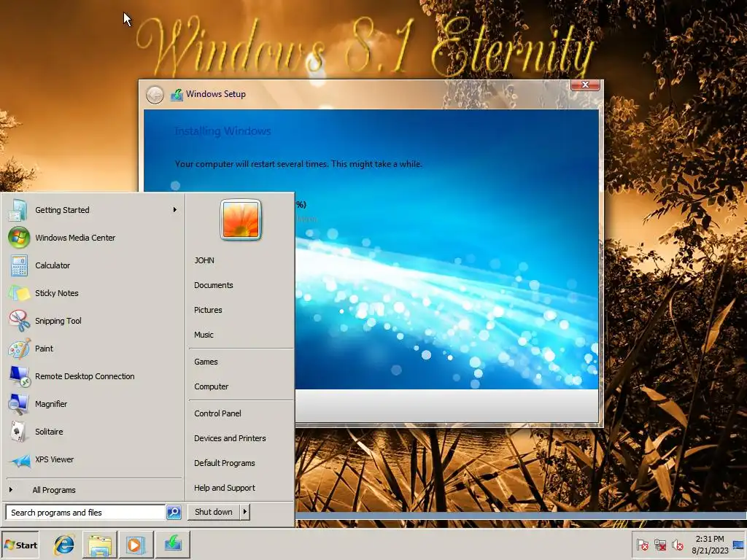Click the Search programs and files field
This screenshot has width=747, height=560.
tap(85, 513)
